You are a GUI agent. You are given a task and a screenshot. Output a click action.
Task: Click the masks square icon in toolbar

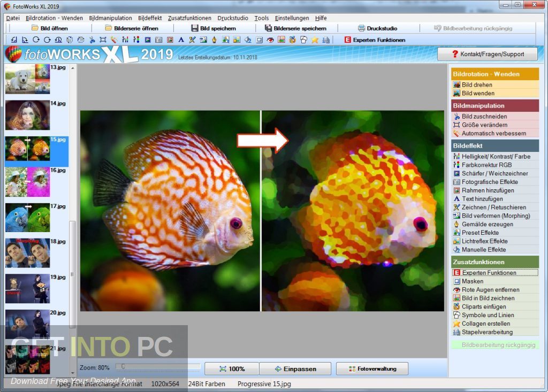259,40
